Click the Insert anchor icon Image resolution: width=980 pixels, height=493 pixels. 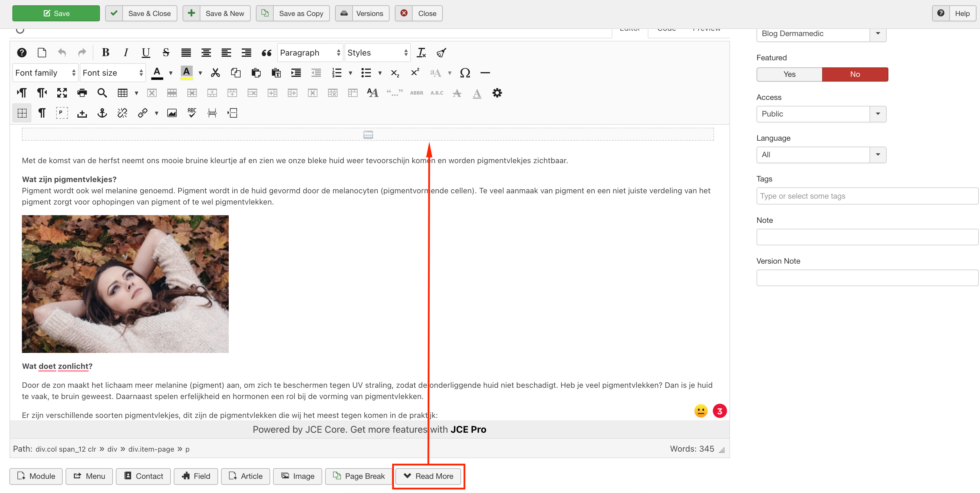pyautogui.click(x=102, y=113)
